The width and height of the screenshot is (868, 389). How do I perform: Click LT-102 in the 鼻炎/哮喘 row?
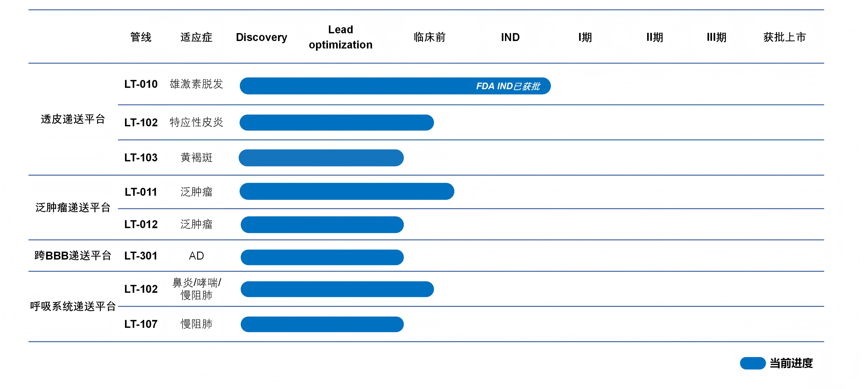[141, 289]
